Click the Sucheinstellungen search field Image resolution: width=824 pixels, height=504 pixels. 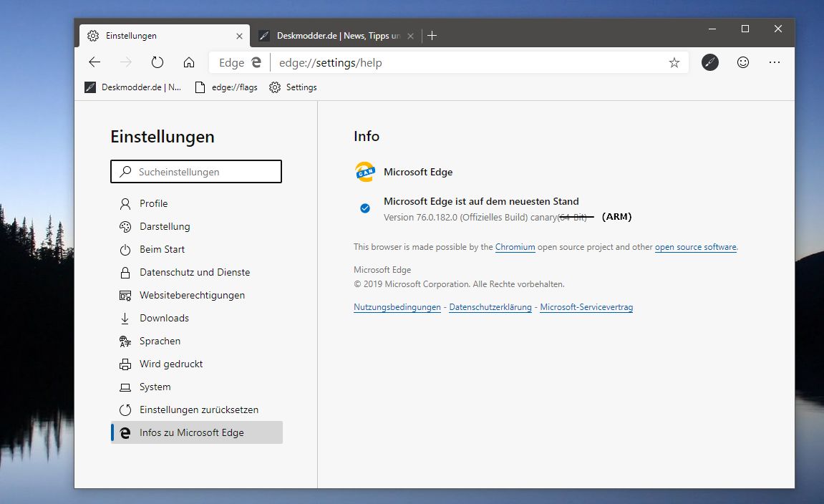(x=196, y=172)
